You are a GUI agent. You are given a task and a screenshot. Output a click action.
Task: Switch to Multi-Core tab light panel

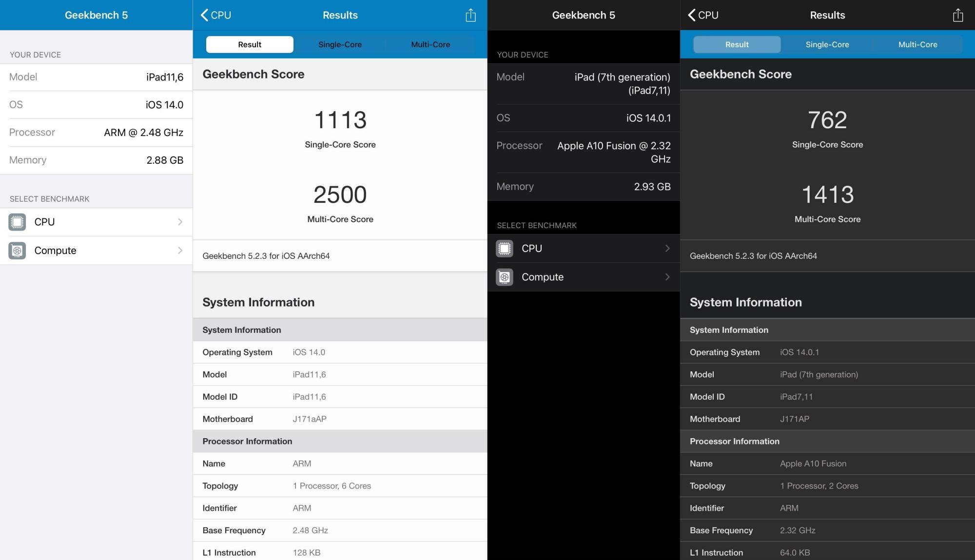point(429,43)
